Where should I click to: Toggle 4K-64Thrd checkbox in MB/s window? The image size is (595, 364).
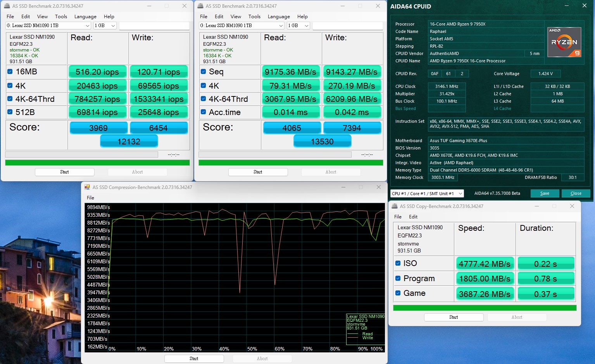click(x=203, y=99)
